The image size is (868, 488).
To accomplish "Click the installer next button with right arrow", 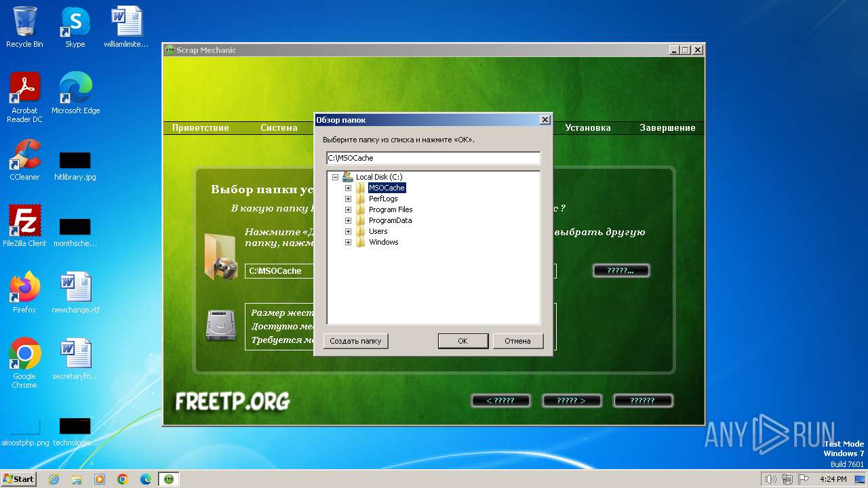I will coord(571,401).
